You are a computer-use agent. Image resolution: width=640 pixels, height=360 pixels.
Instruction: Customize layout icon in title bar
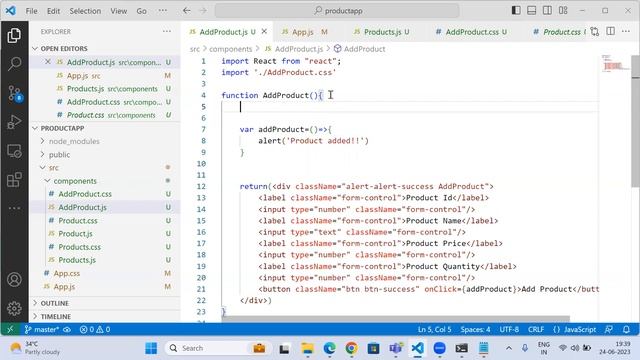[x=563, y=11]
